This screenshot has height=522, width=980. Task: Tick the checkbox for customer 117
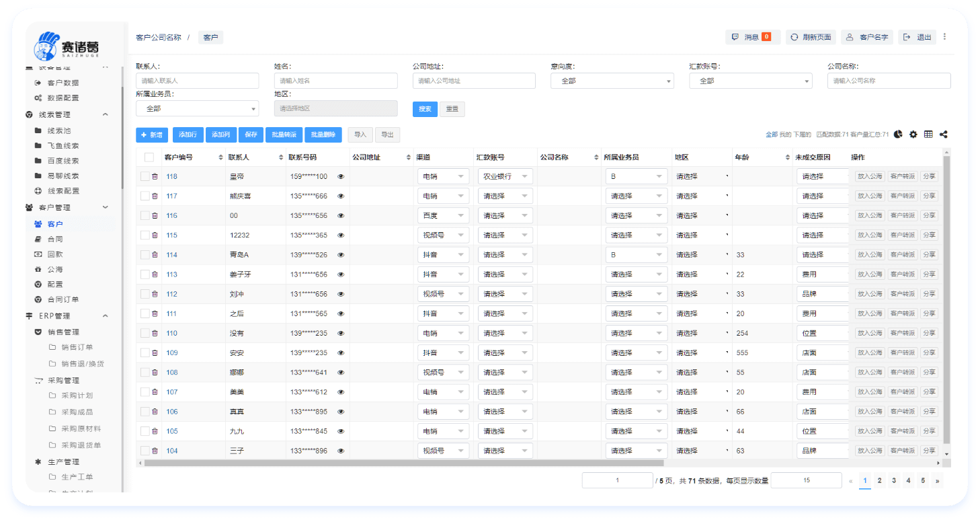[145, 196]
